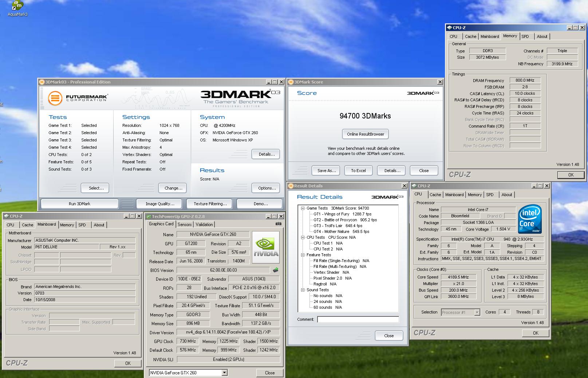Click OK in CPU-Z Memory window
Viewport: 588px width, 378px height.
pyautogui.click(x=571, y=175)
